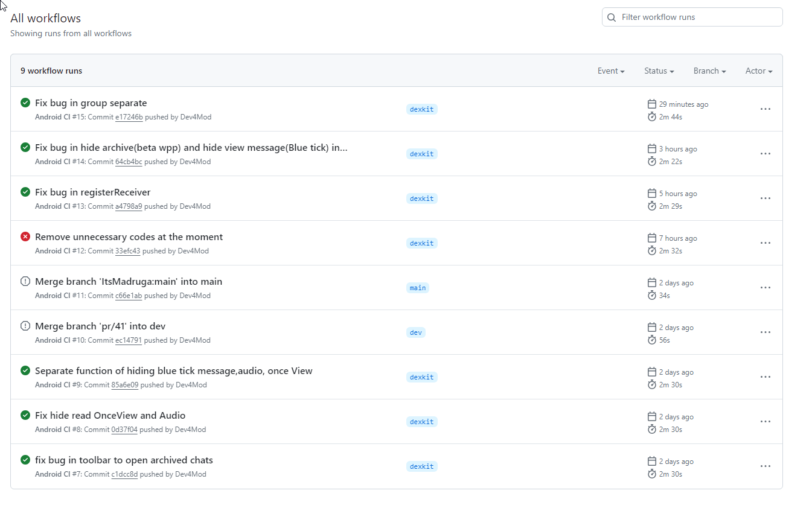Image resolution: width=812 pixels, height=508 pixels.
Task: Open the 'Remove unnecessary codes at the moment' run
Action: click(x=129, y=237)
